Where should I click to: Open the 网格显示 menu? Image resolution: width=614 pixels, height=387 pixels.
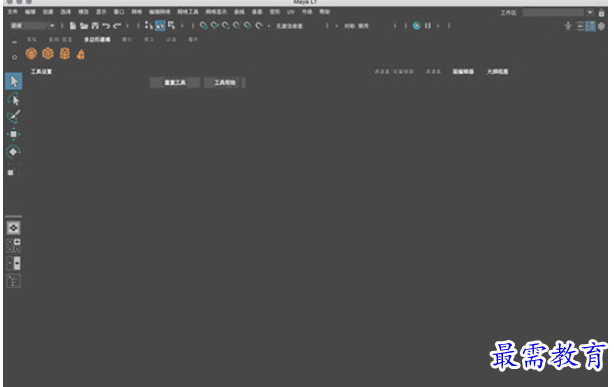(x=216, y=12)
